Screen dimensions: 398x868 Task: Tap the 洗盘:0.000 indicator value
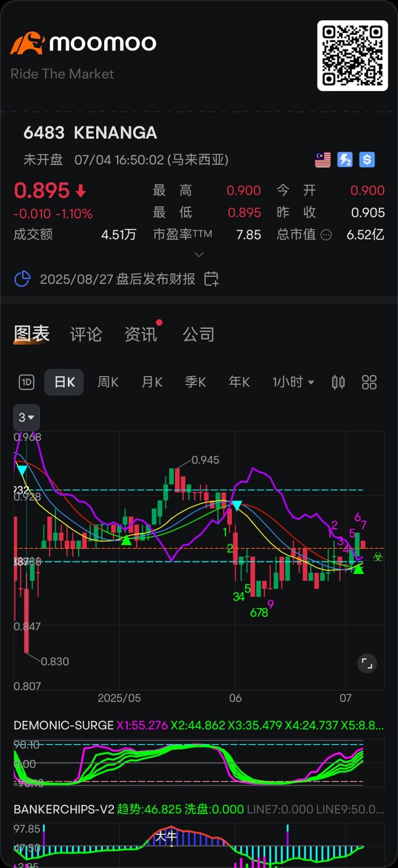214,810
